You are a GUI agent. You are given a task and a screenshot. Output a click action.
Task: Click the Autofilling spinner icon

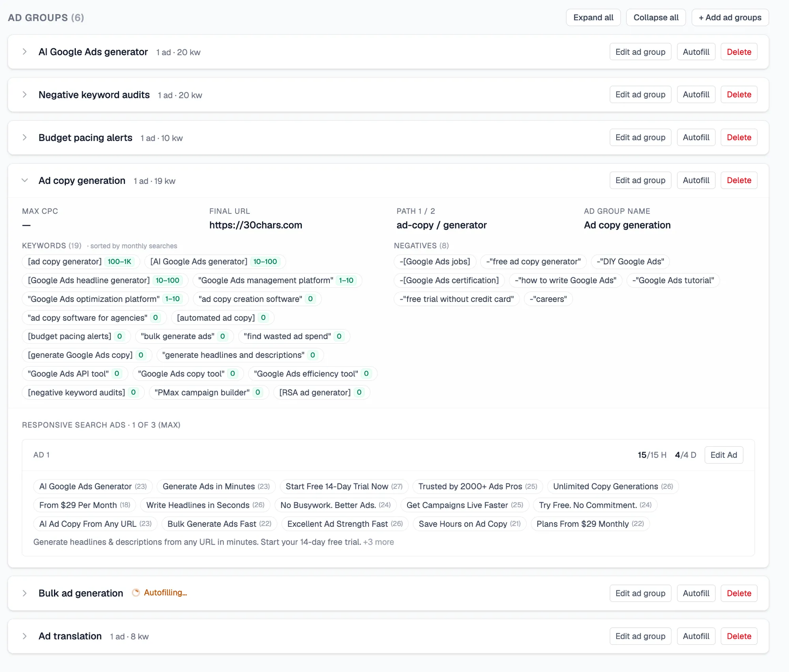pyautogui.click(x=136, y=593)
